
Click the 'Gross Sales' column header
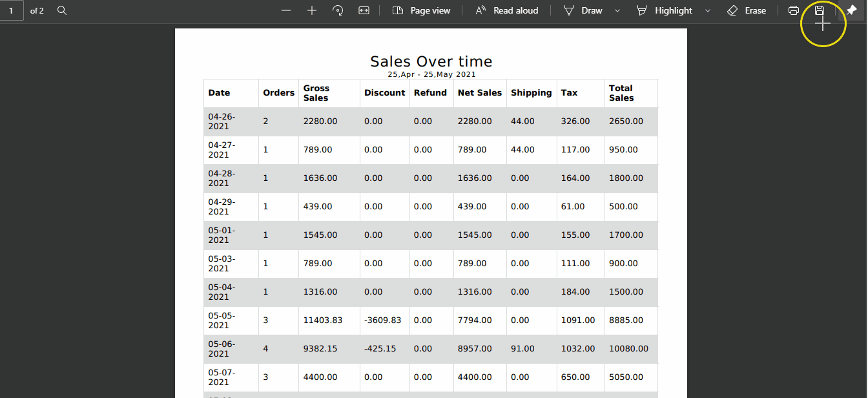click(316, 93)
